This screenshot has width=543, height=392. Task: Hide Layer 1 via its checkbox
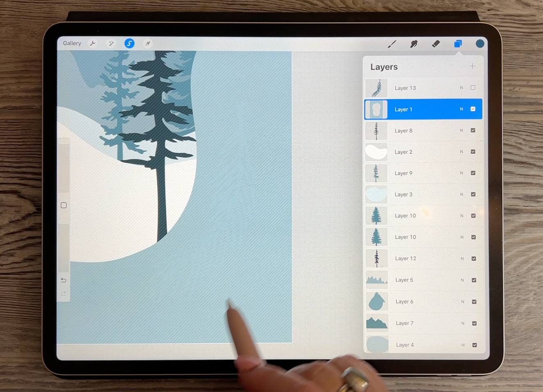pos(473,109)
